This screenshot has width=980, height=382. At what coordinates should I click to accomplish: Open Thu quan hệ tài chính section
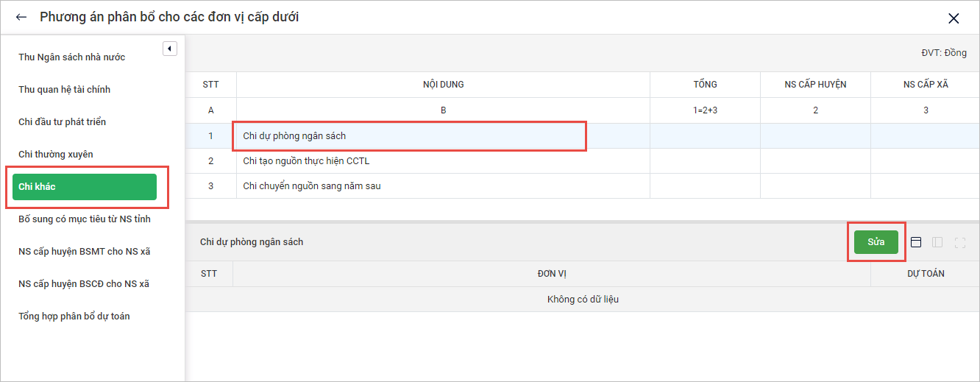coord(65,90)
